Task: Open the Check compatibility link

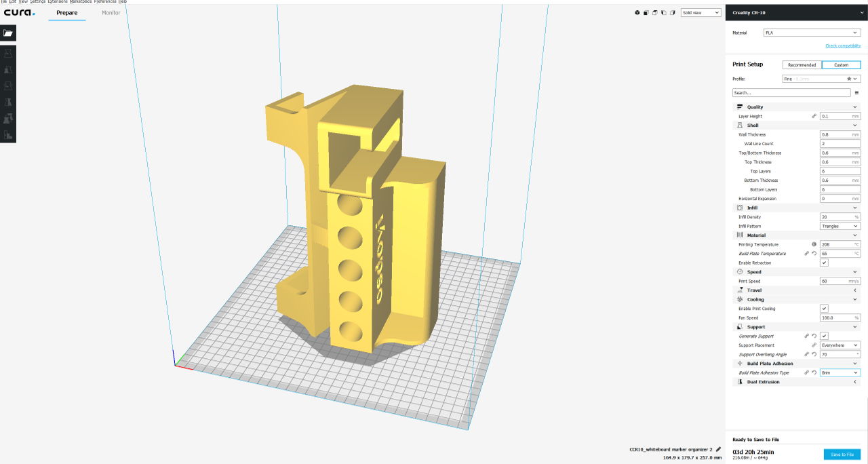Action: [843, 45]
